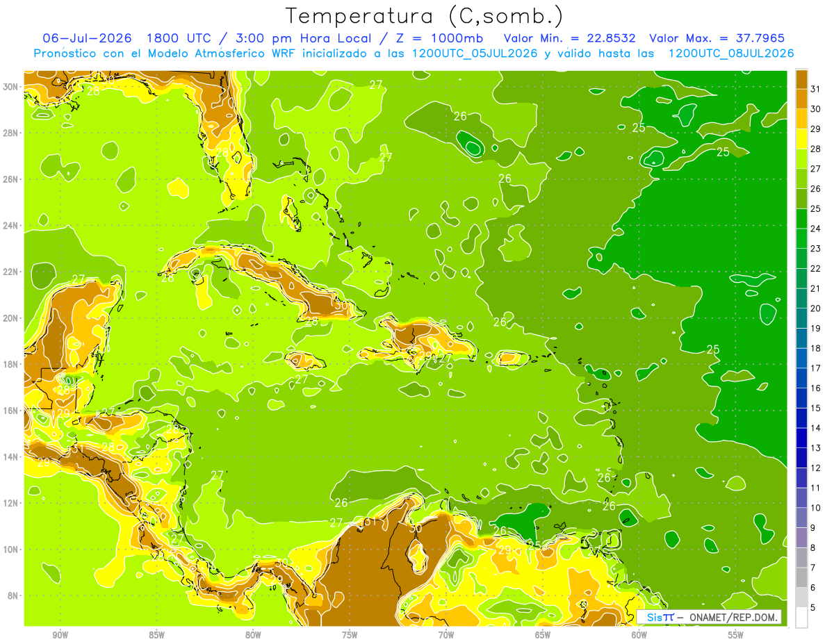Click the '14N' latitude axis label
This screenshot has width=834, height=644.
[x=12, y=456]
